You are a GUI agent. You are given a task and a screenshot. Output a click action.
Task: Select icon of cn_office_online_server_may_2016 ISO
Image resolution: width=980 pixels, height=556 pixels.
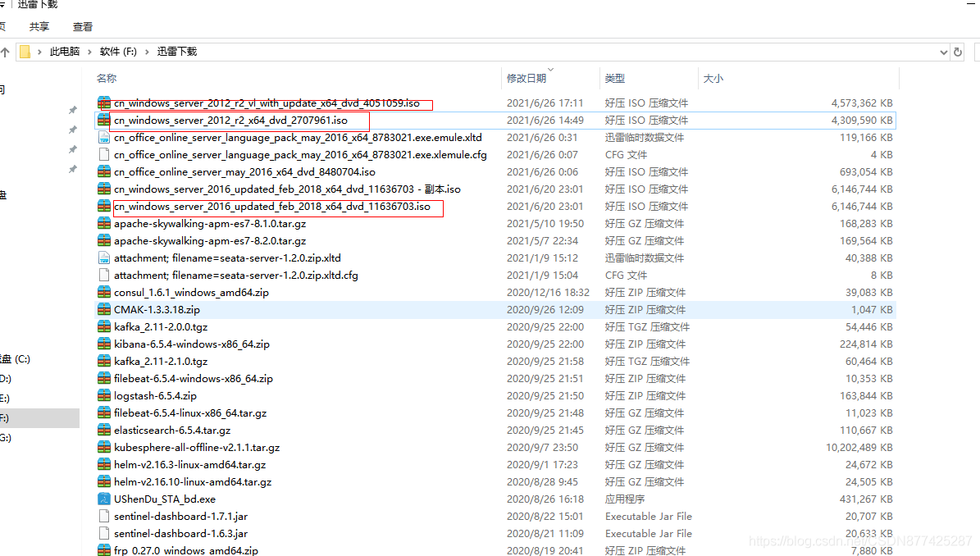[x=104, y=171]
